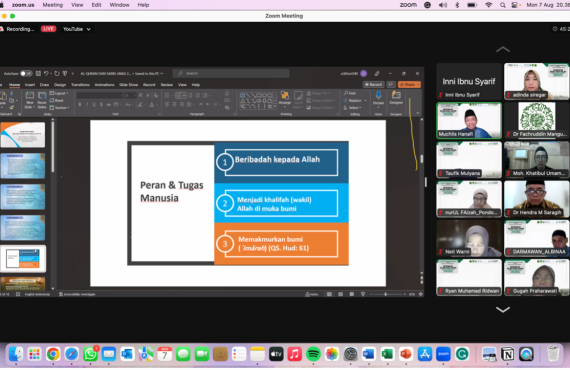Click the Start From Beginning presentation icon
Screen dimensions: 570x370
pyautogui.click(x=65, y=73)
